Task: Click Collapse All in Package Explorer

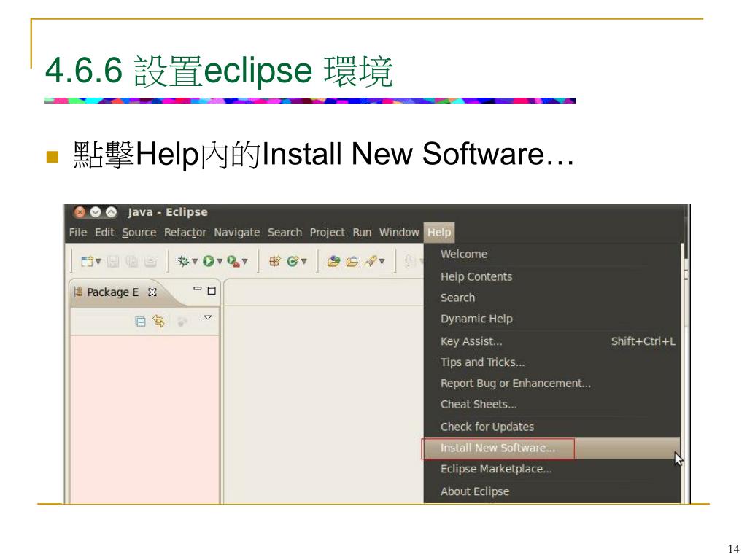Action: tap(140, 322)
